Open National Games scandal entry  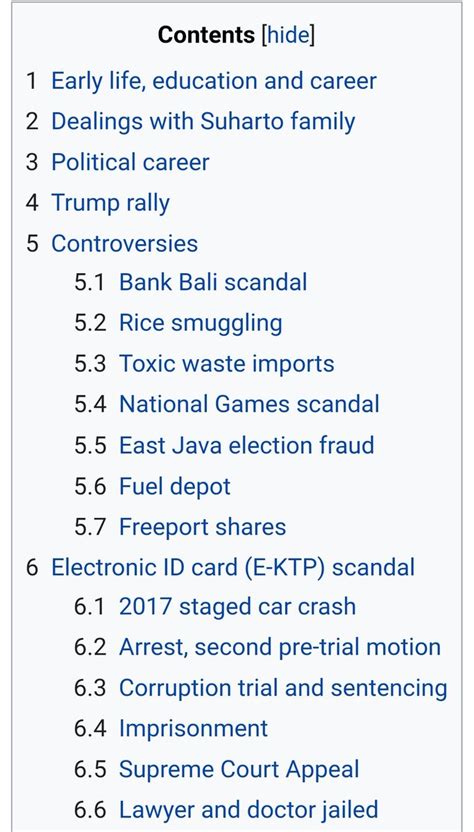(249, 404)
